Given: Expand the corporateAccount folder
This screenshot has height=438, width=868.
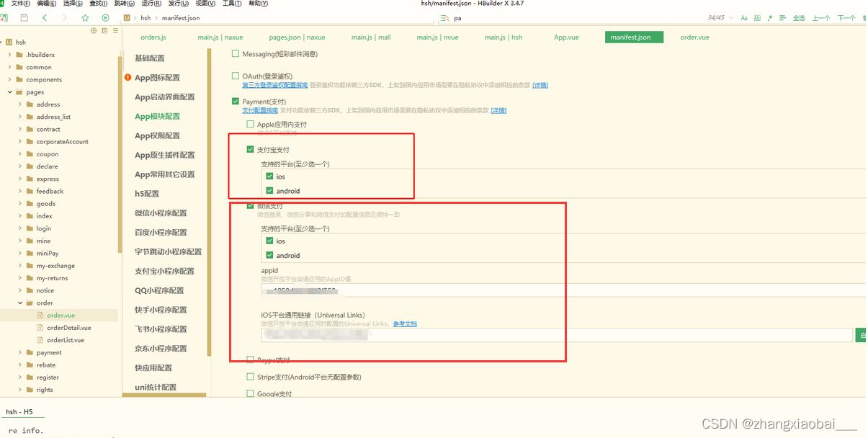Looking at the screenshot, I should click(x=20, y=141).
